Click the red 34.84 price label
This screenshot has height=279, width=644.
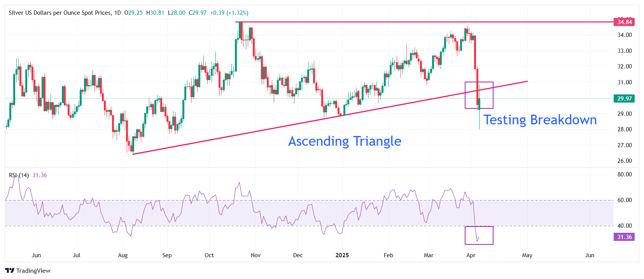point(624,22)
